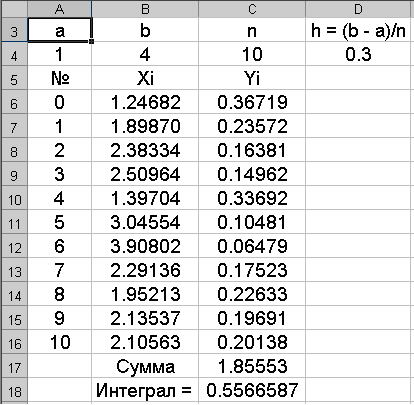The width and height of the screenshot is (414, 405).
Task: Click the value 10 in cell C4
Action: [x=252, y=54]
